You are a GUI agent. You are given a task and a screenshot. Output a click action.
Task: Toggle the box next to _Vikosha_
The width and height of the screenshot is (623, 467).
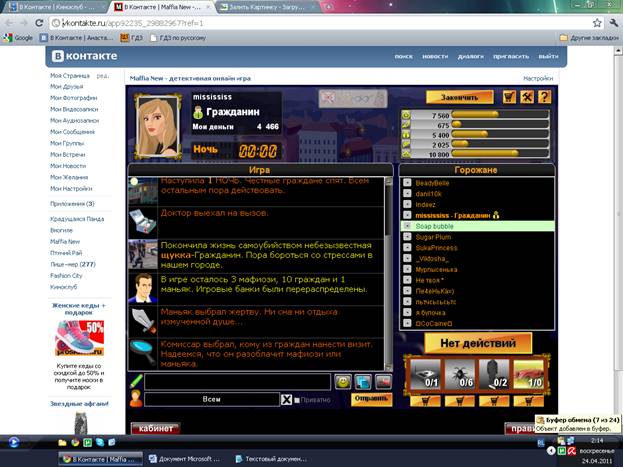pos(407,258)
